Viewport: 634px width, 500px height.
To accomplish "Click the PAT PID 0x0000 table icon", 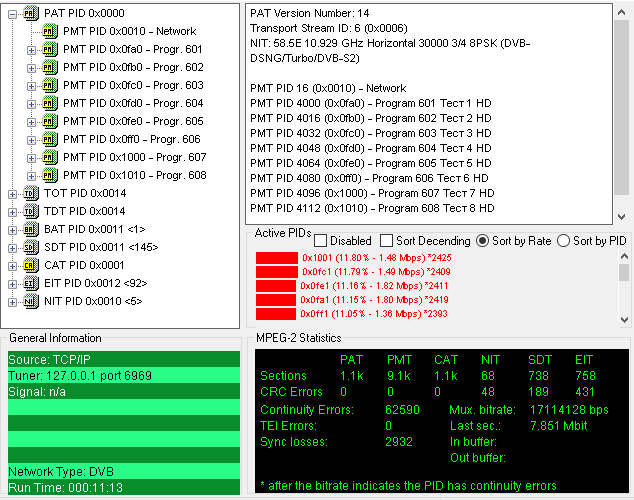I will pyautogui.click(x=31, y=13).
